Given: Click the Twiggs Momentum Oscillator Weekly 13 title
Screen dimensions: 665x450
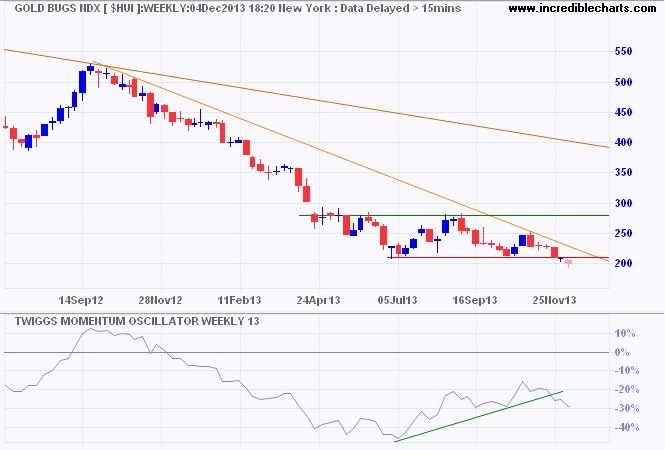Looking at the screenshot, I should pos(137,321).
